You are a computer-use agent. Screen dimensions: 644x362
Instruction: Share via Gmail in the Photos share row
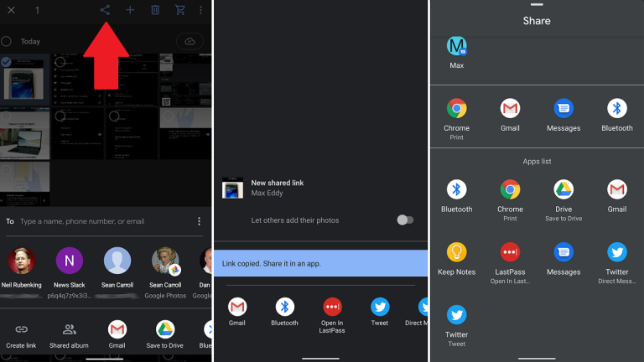(x=117, y=334)
